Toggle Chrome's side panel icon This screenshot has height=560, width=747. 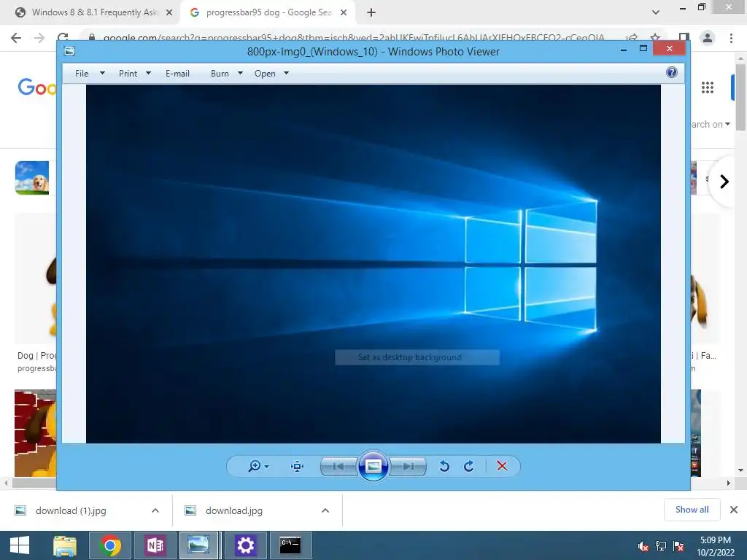[x=684, y=38]
